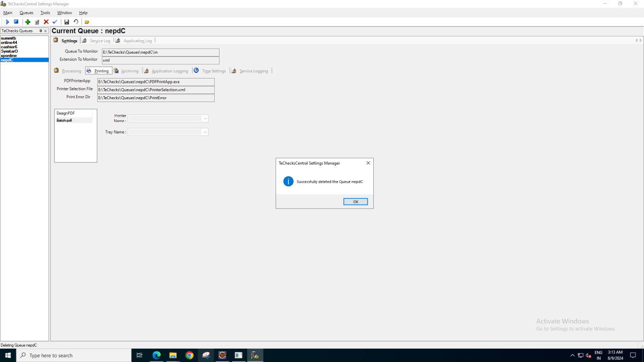The height and width of the screenshot is (362, 644).
Task: Click the blue checkmark toolbar icon
Action: pos(55,22)
